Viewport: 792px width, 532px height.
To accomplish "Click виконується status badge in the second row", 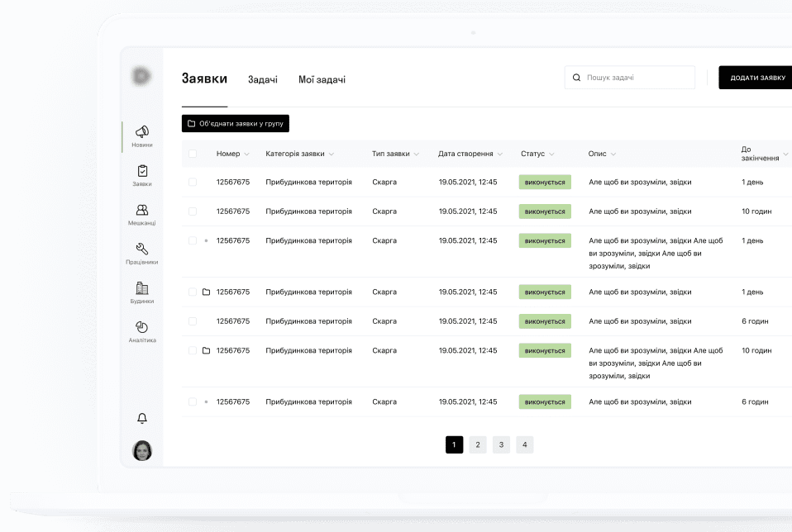I will coord(545,211).
